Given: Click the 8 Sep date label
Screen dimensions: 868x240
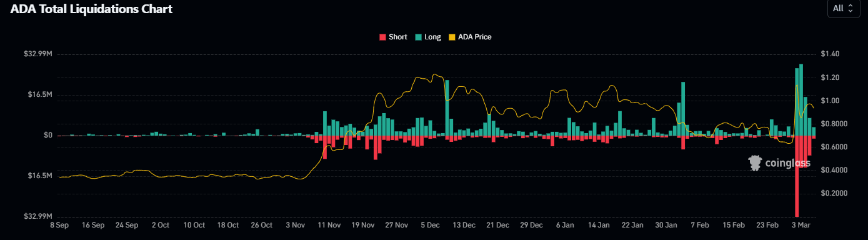Looking at the screenshot, I should 60,224.
